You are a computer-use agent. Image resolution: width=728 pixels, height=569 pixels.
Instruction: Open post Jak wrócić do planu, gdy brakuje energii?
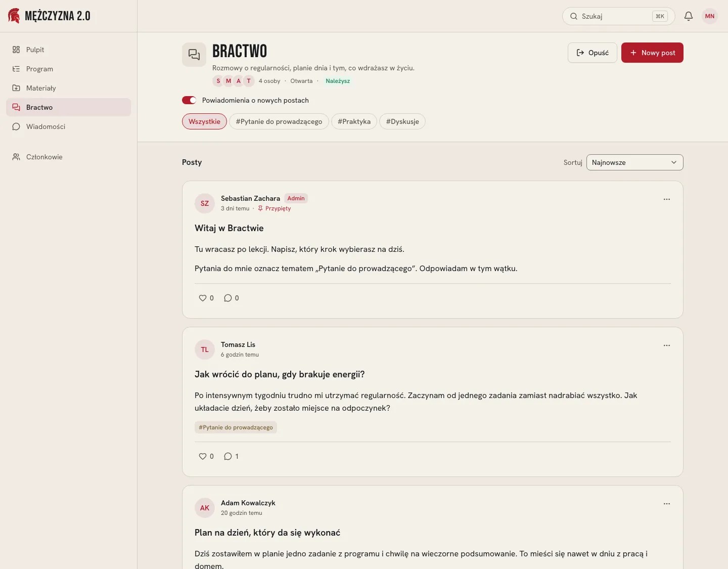280,374
